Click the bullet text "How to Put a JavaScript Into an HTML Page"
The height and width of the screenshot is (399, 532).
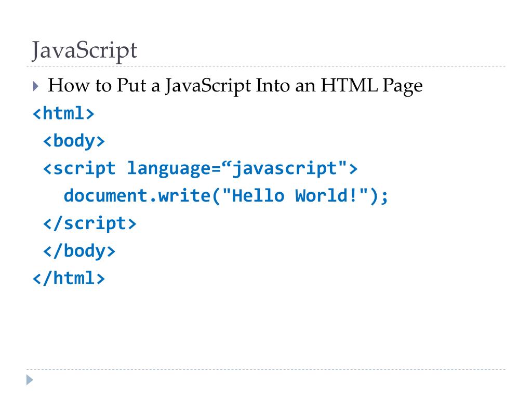(x=235, y=86)
